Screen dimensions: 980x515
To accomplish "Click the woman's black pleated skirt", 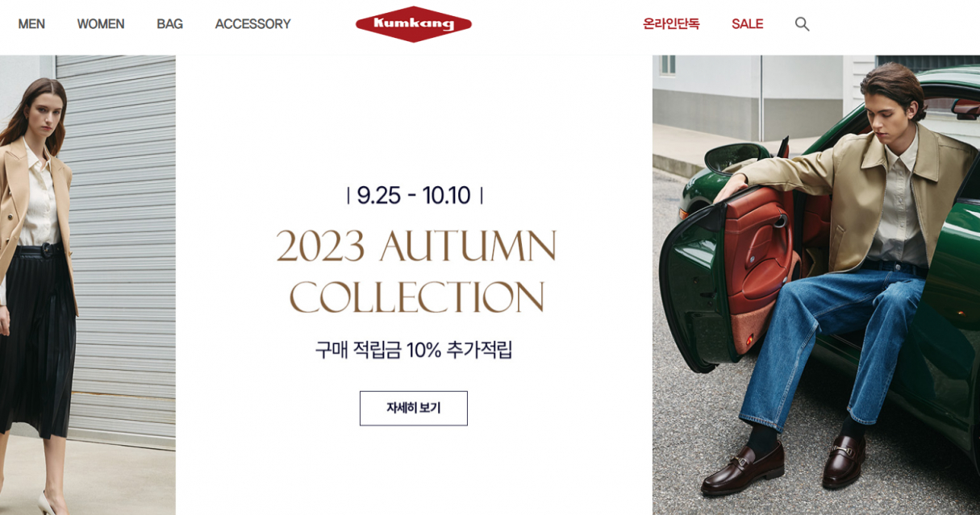I will [38, 343].
